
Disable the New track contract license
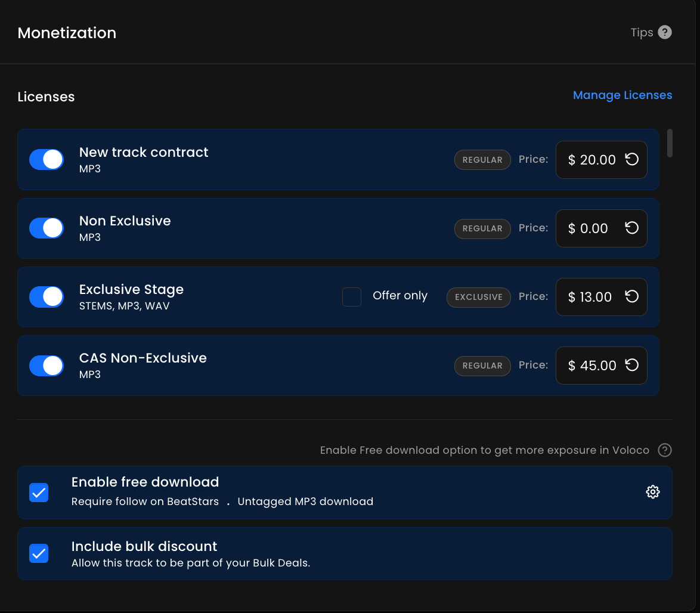pos(47,160)
